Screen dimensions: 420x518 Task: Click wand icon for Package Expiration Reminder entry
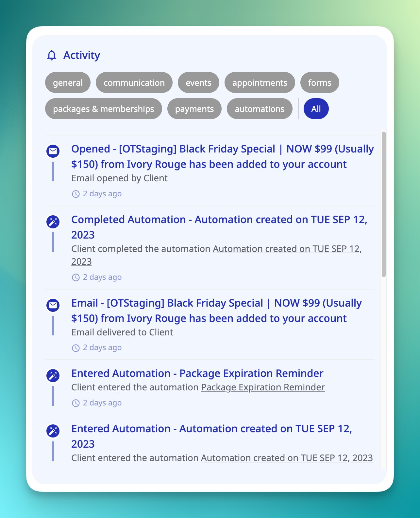[53, 376]
